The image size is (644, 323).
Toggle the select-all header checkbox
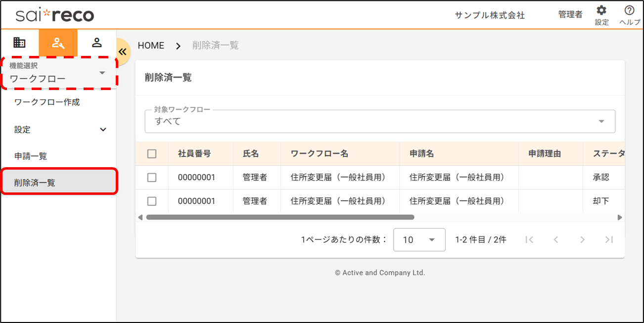click(x=152, y=154)
